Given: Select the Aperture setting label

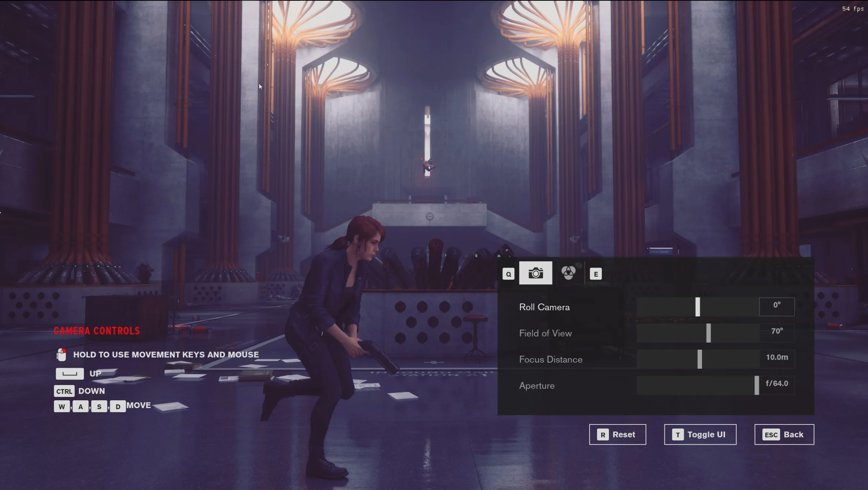Looking at the screenshot, I should tap(537, 386).
